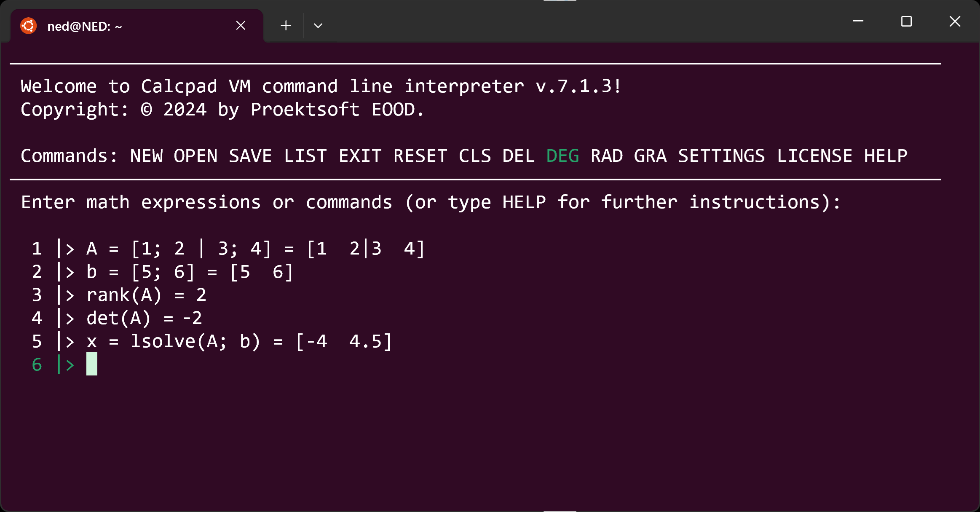Minimize the terminal window
Image resolution: width=980 pixels, height=512 pixels.
tap(858, 21)
